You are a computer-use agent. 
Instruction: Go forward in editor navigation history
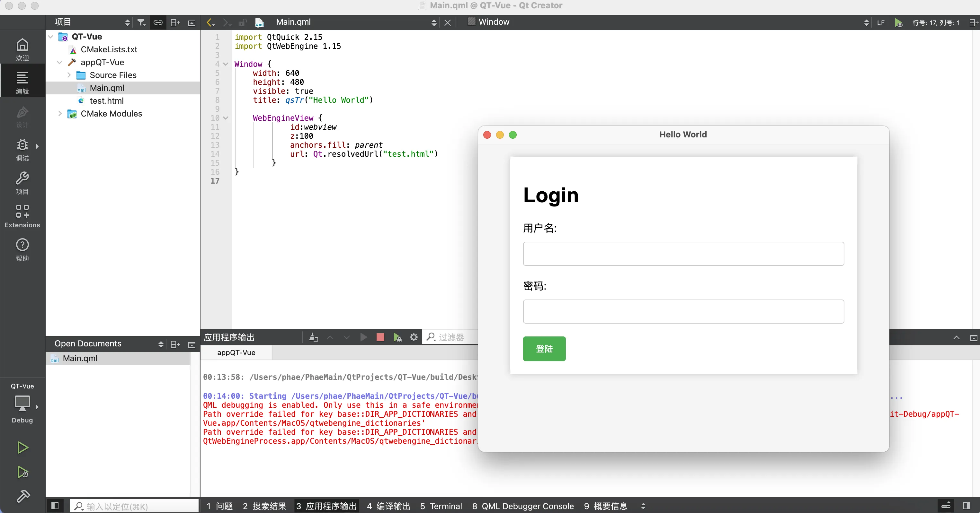tap(227, 23)
